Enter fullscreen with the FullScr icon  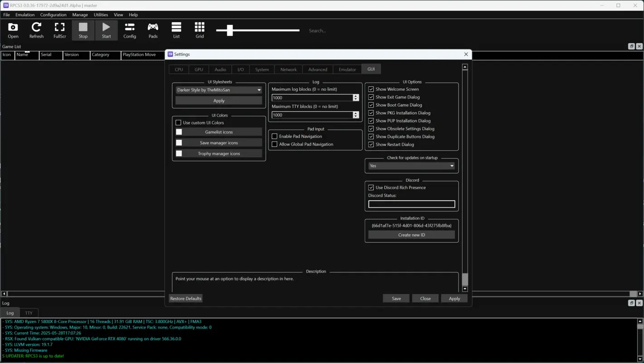click(59, 30)
